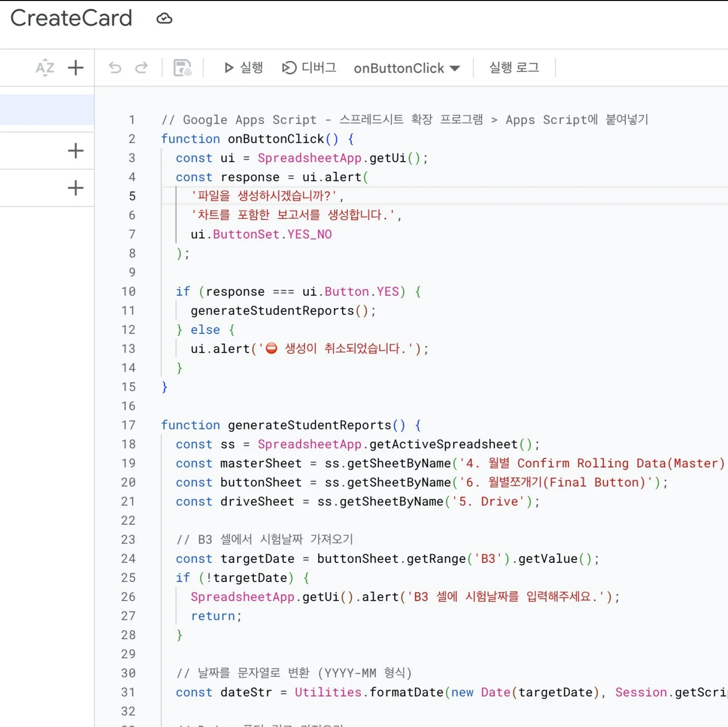Click '파일을 생성하시겠습니까?' string on line 5
This screenshot has width=728, height=727.
[264, 196]
